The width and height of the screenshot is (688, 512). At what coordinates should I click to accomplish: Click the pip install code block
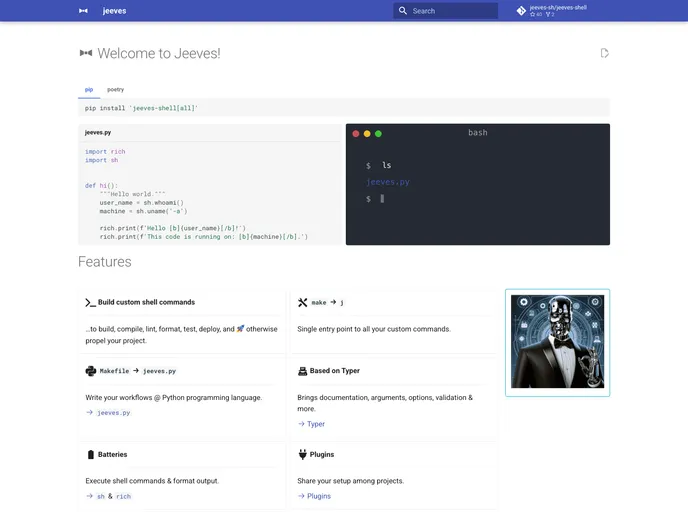(344, 108)
